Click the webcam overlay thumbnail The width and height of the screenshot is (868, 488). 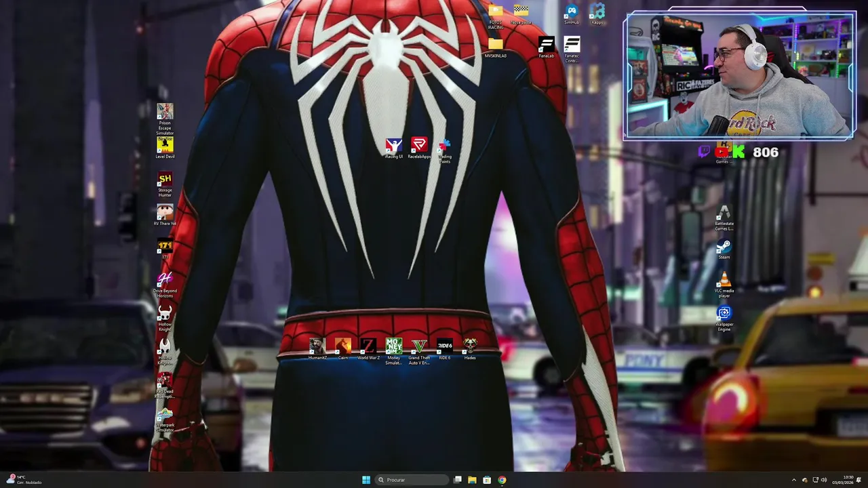tap(740, 76)
